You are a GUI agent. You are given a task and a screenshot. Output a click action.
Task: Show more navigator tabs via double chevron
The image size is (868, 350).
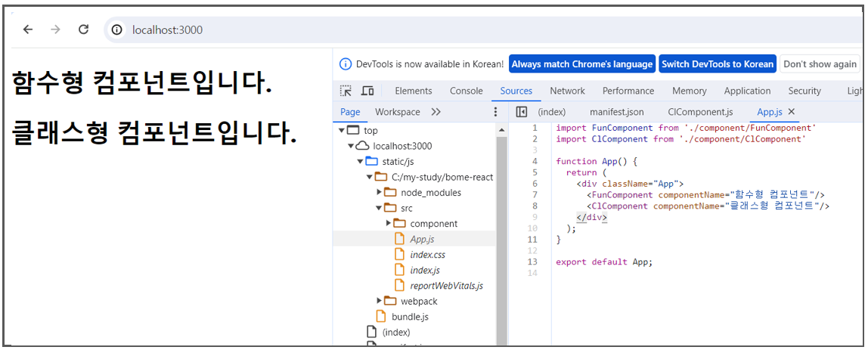(436, 112)
